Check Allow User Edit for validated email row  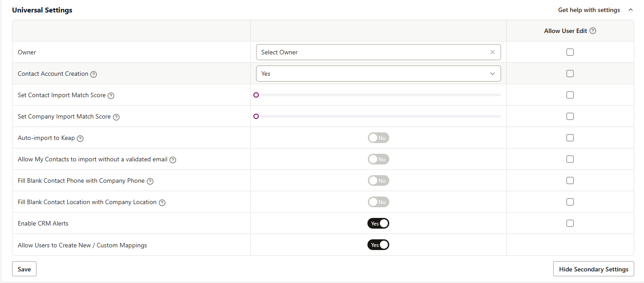click(570, 159)
